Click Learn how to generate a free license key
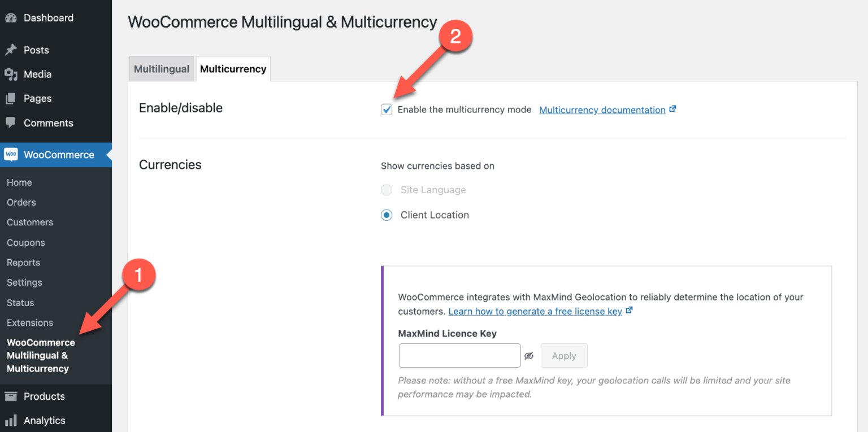868x432 pixels. point(536,311)
